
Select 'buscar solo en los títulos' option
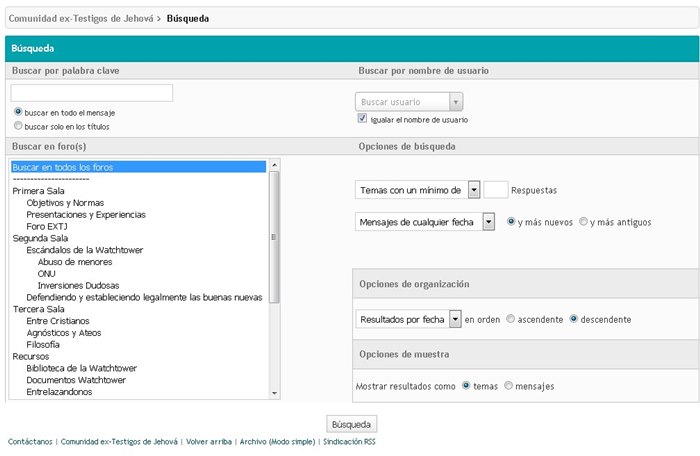pos(18,127)
